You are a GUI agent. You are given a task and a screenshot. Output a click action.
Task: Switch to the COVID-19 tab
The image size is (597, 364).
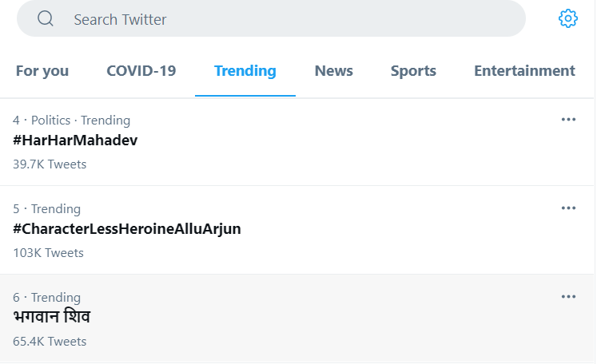click(141, 71)
